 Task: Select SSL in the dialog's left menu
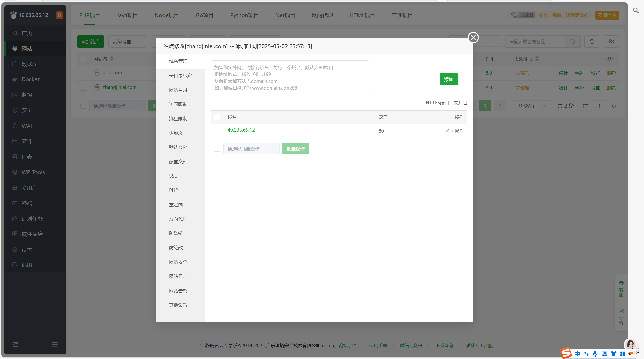pyautogui.click(x=173, y=176)
